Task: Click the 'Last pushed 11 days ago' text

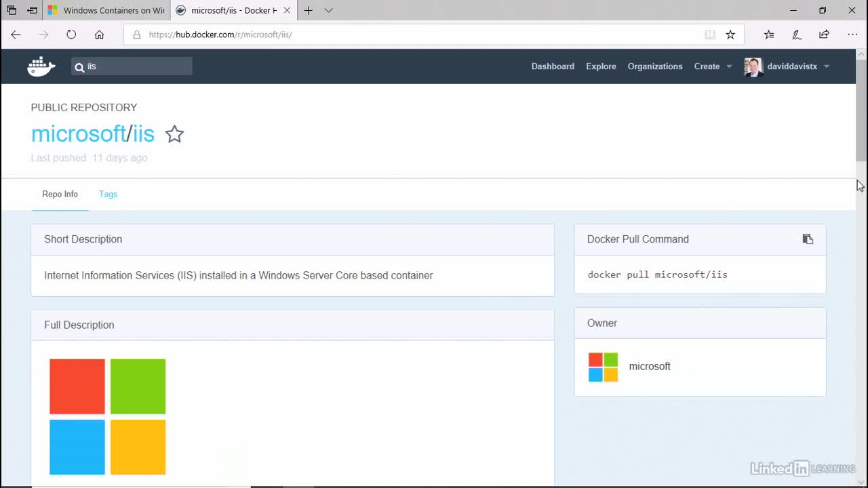Action: [x=89, y=158]
